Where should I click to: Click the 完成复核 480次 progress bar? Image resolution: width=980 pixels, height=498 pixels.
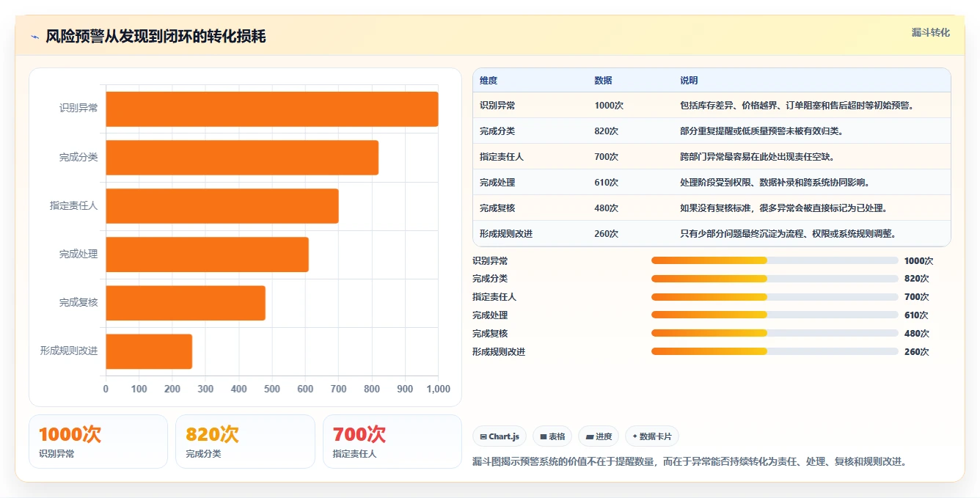click(775, 334)
